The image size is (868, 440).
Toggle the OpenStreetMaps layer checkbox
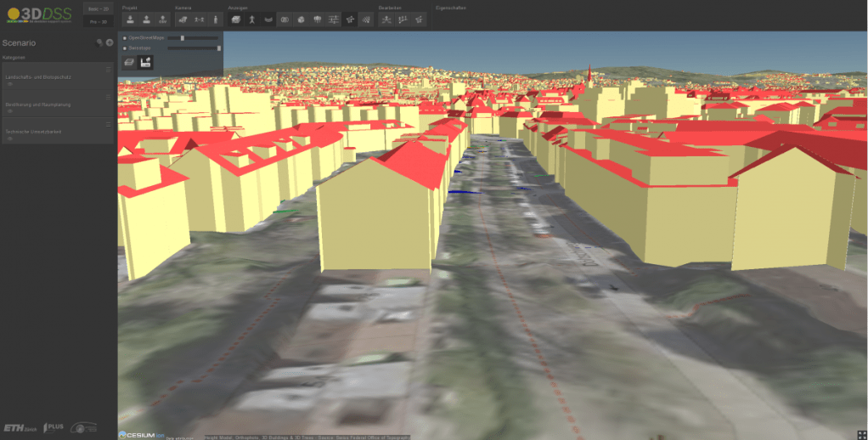125,38
